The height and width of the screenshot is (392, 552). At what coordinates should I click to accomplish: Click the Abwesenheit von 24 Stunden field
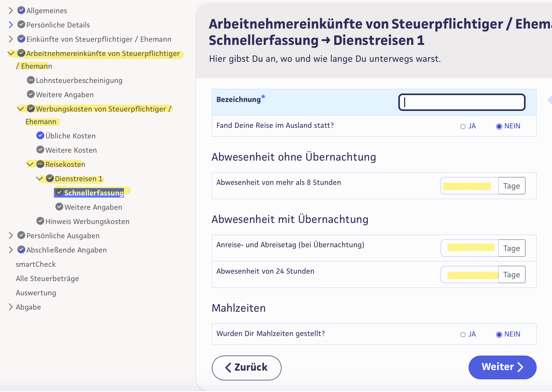click(x=470, y=275)
